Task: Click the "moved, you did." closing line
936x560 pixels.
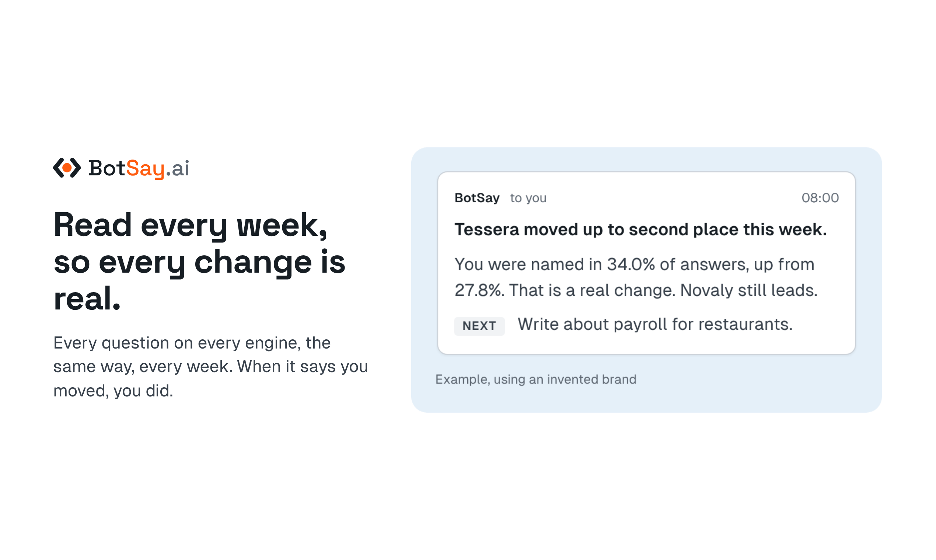Action: tap(113, 391)
